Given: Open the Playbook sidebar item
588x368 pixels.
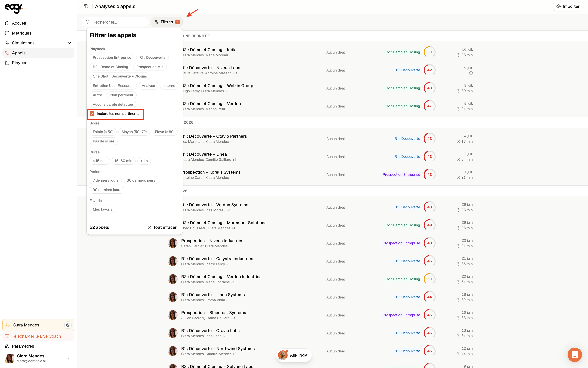Looking at the screenshot, I should coord(38,63).
